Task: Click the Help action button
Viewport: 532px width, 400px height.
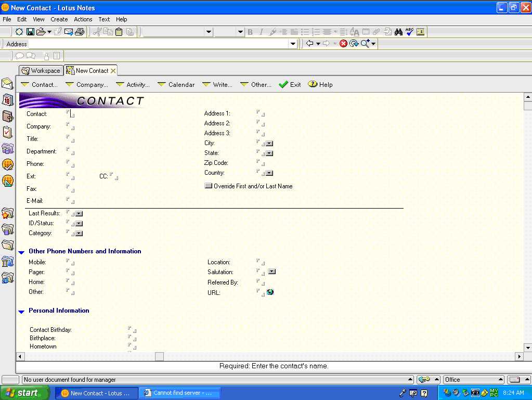Action: 320,84
